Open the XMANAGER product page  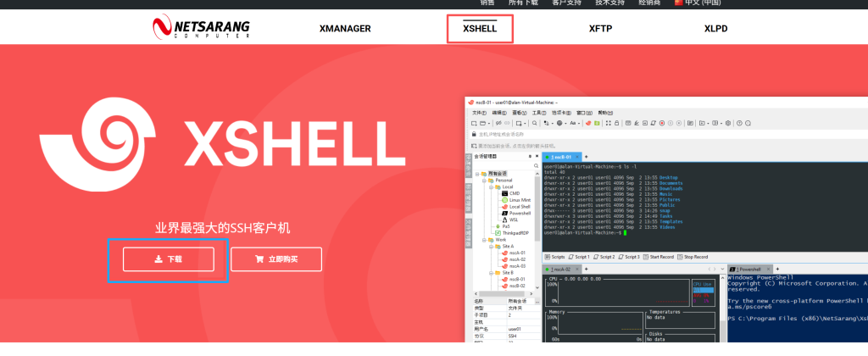pyautogui.click(x=345, y=28)
